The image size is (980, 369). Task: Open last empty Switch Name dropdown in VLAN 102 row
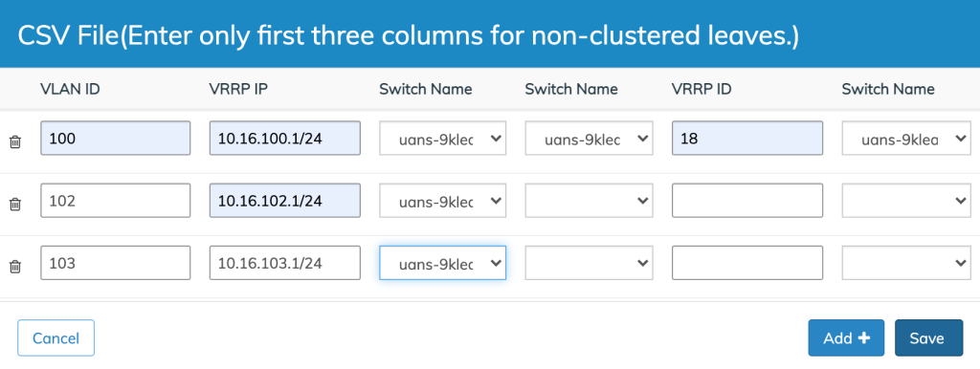tap(906, 201)
